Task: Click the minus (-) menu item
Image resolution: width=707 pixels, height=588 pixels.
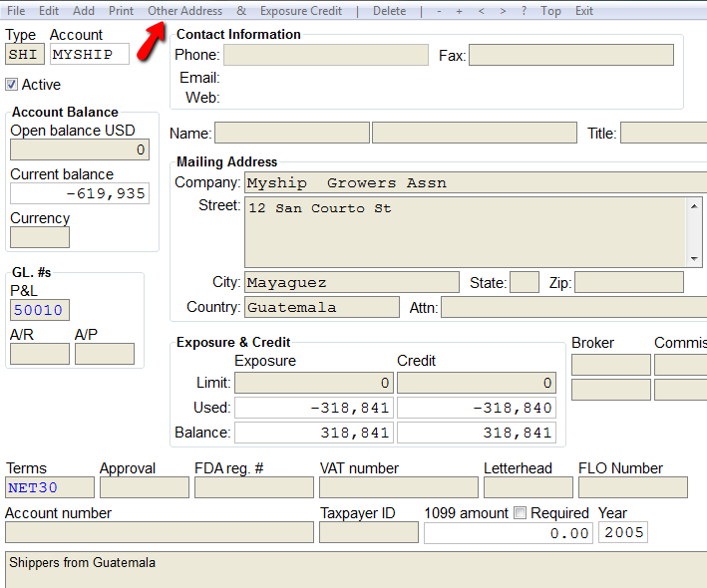Action: [x=439, y=11]
